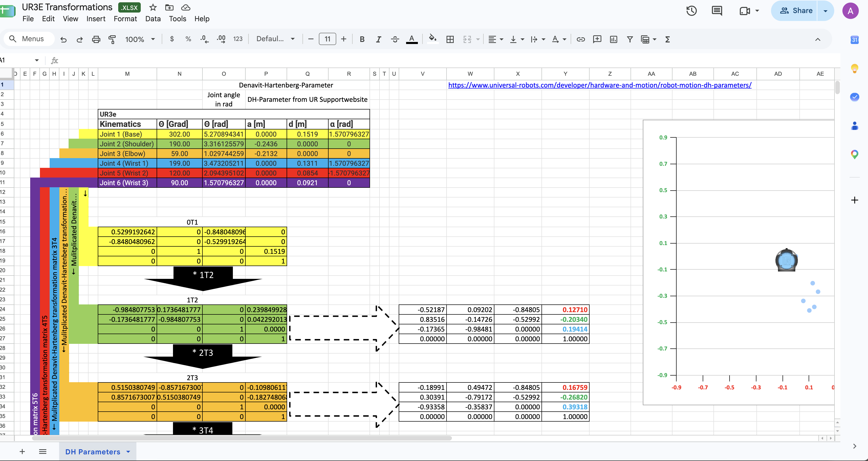Click the Redo arrow icon
Screen dimensions: 868x461
[x=80, y=39]
